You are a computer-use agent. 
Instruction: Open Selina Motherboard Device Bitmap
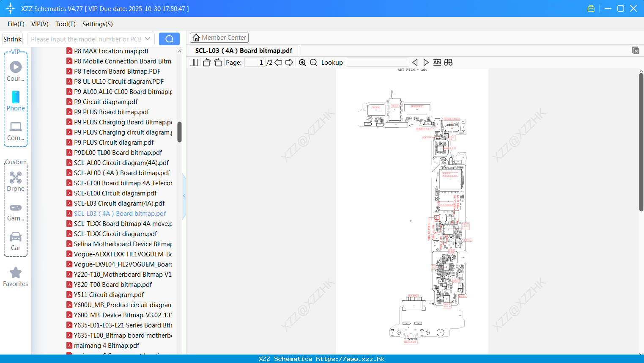pyautogui.click(x=123, y=244)
